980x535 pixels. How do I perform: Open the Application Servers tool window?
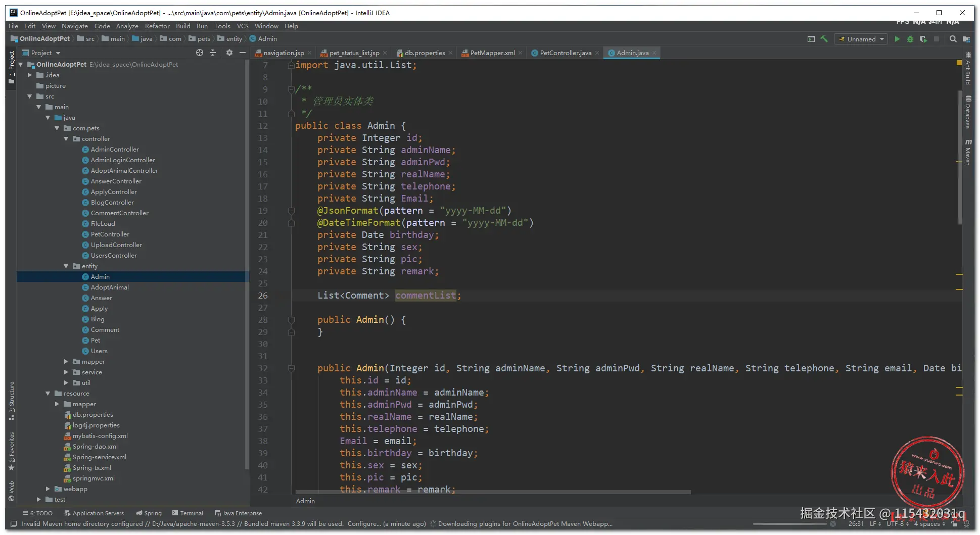click(x=94, y=513)
